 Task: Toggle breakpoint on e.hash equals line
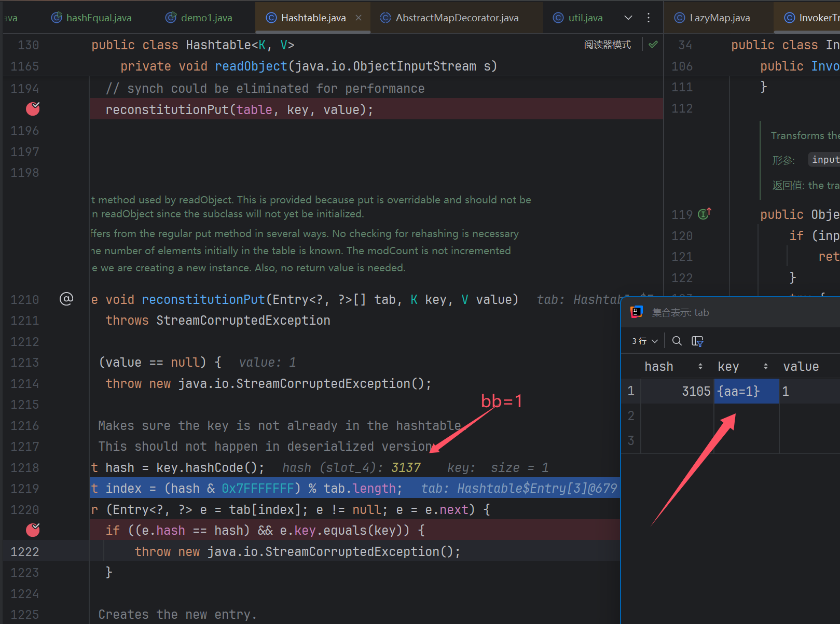[x=33, y=530]
